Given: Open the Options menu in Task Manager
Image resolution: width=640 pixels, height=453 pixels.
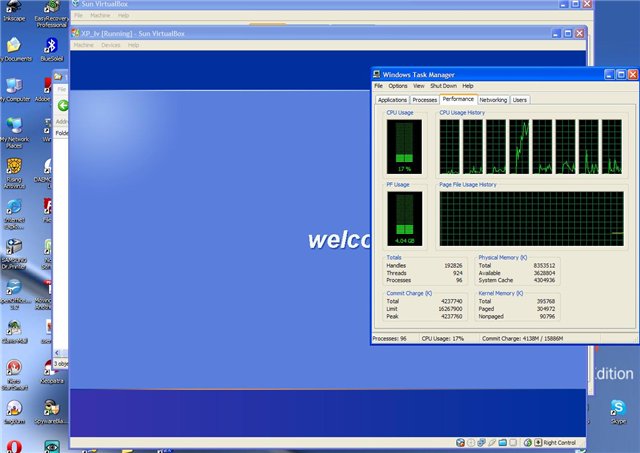Looking at the screenshot, I should tap(398, 86).
